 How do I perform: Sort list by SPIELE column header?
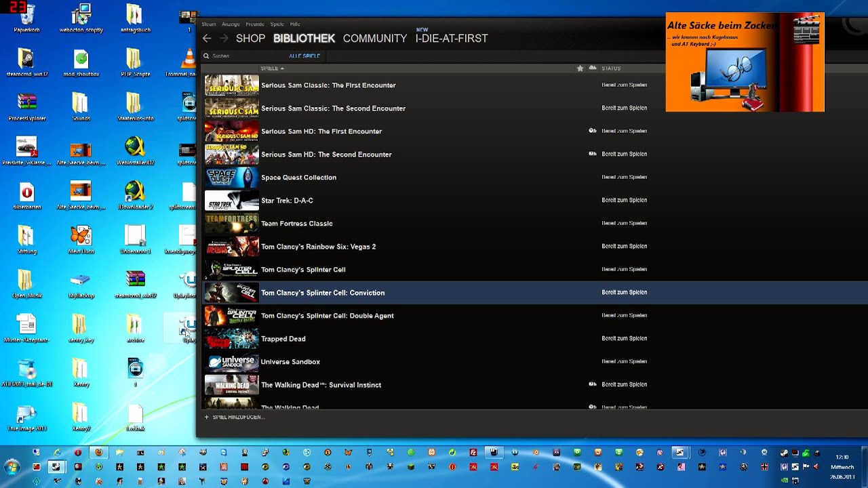(x=272, y=68)
